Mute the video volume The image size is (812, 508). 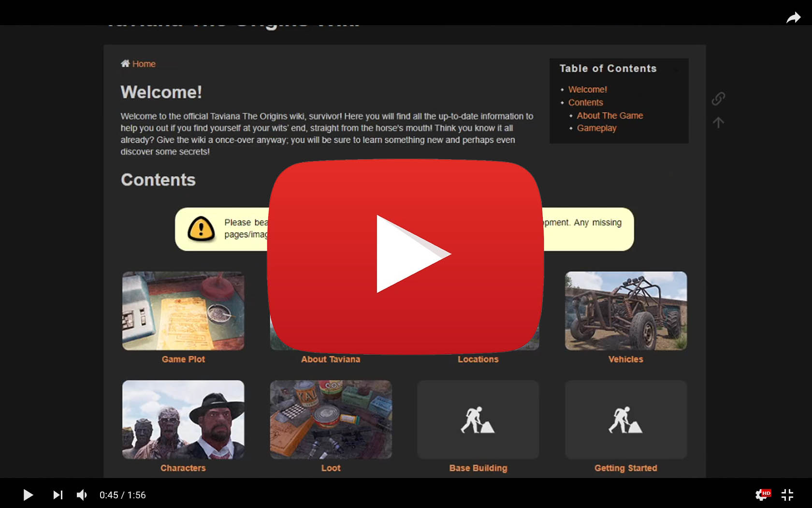82,494
